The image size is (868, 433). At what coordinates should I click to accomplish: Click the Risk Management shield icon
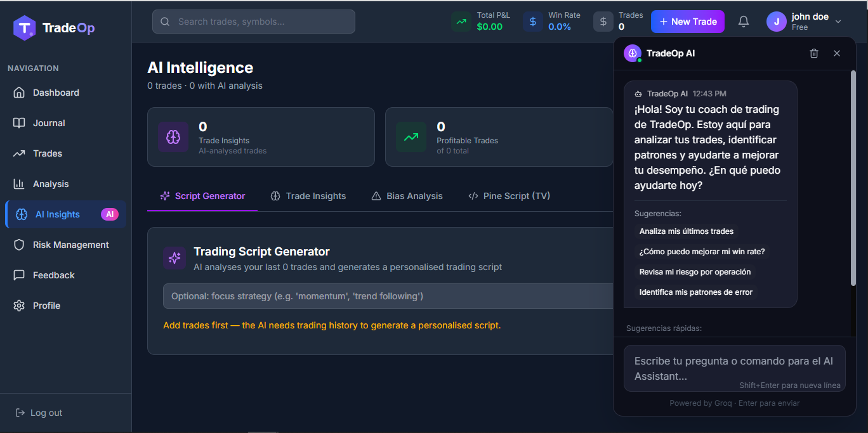click(x=20, y=245)
